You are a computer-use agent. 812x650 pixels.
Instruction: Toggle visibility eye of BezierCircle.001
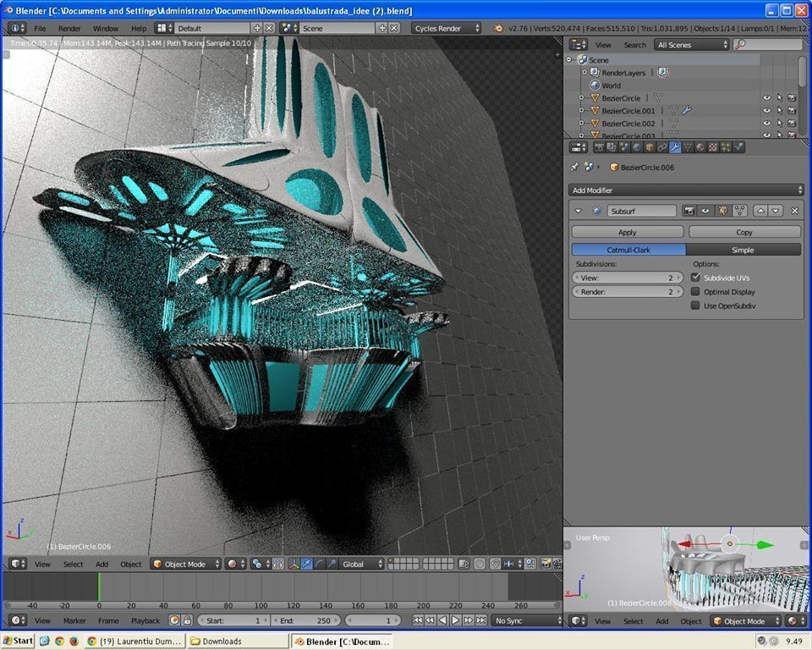[x=767, y=110]
